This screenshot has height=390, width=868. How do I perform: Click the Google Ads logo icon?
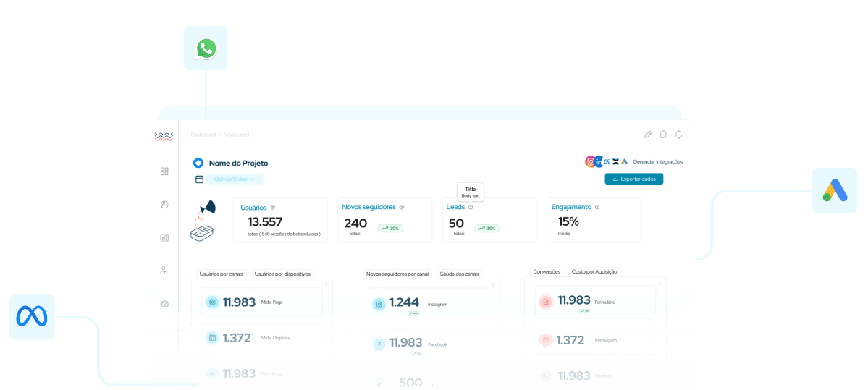tap(834, 191)
